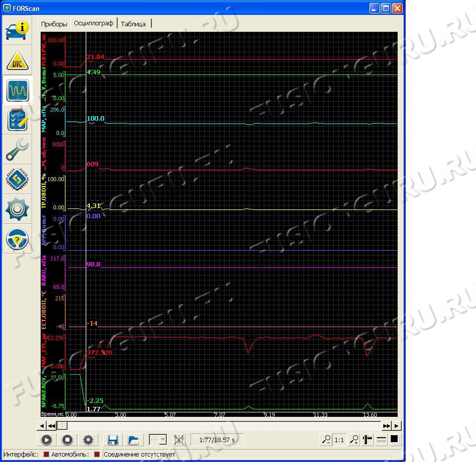Select the MAF_CYL channel label

coord(44,350)
